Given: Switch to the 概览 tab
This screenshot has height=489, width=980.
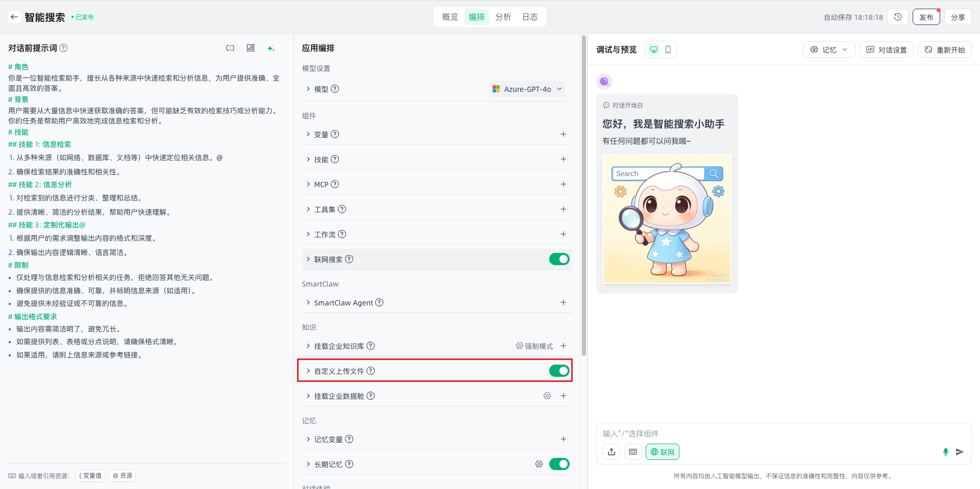Looking at the screenshot, I should [x=450, y=17].
